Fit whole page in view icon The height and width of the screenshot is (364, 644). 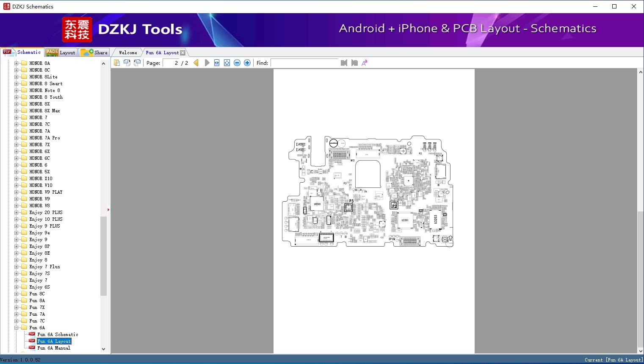[x=227, y=63]
